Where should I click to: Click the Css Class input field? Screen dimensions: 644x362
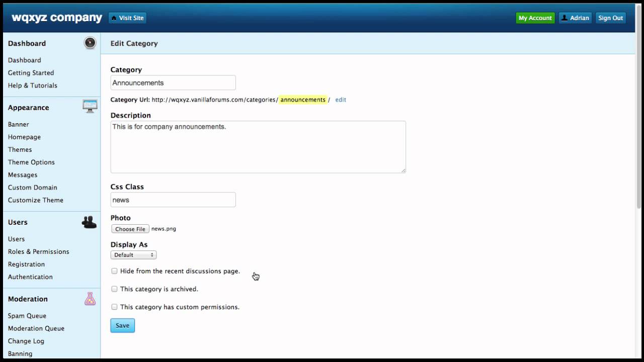173,200
